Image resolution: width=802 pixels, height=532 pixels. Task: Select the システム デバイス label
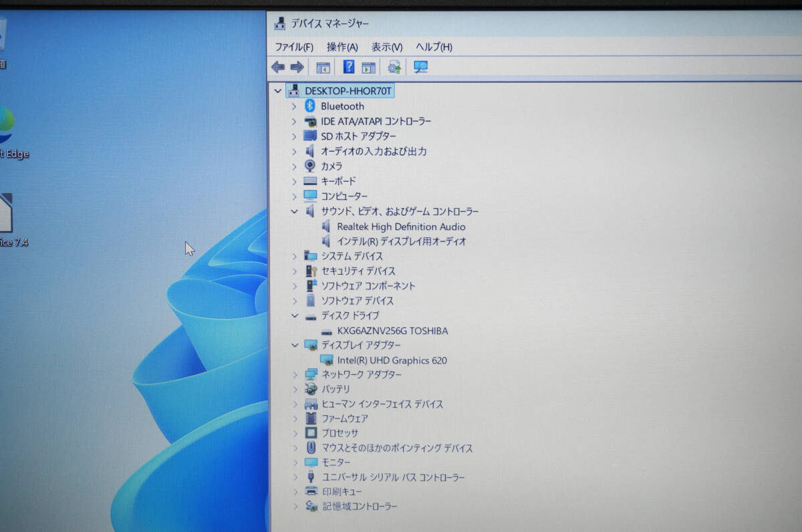[352, 256]
